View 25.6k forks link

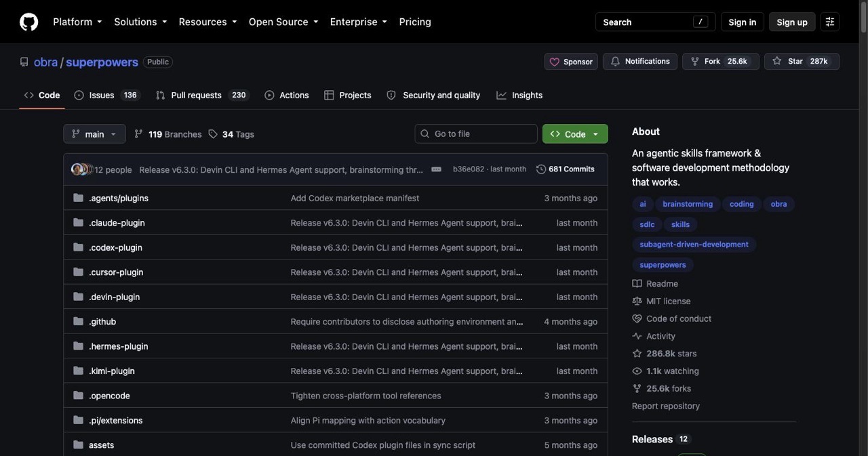coord(662,388)
